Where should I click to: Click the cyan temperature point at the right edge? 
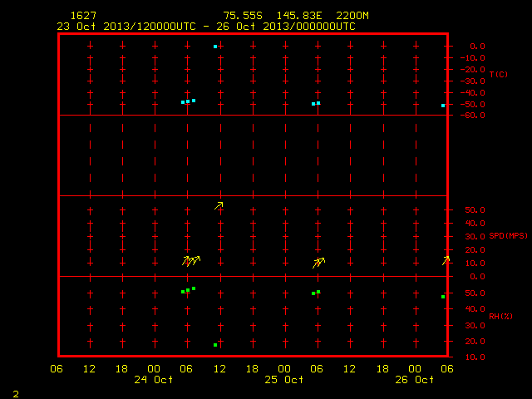(x=443, y=106)
